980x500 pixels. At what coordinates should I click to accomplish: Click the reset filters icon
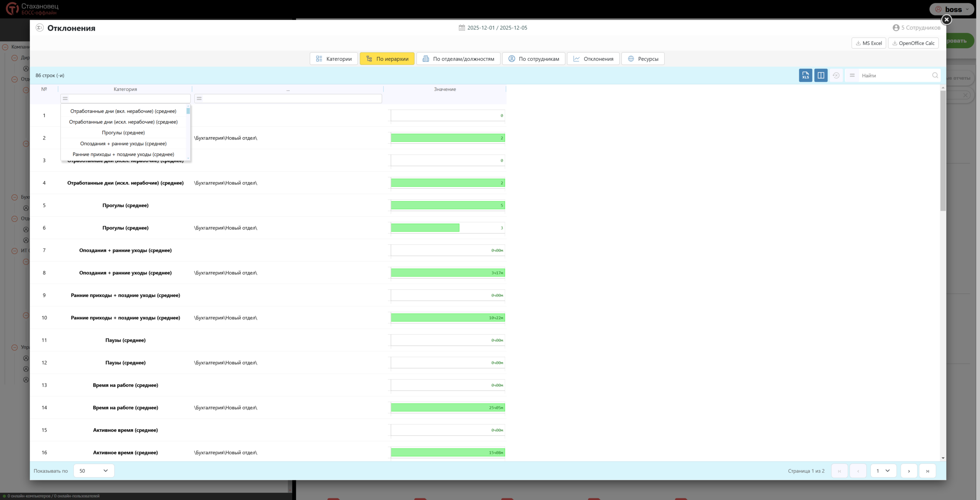coord(836,75)
